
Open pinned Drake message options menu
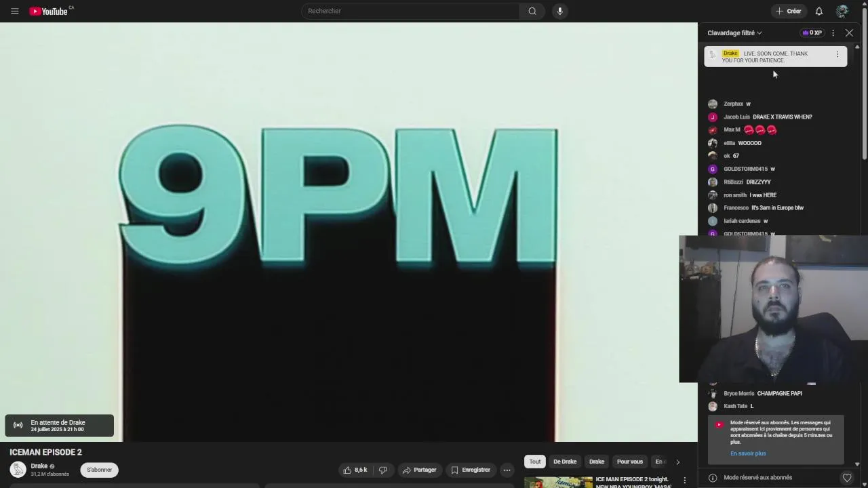pos(837,54)
